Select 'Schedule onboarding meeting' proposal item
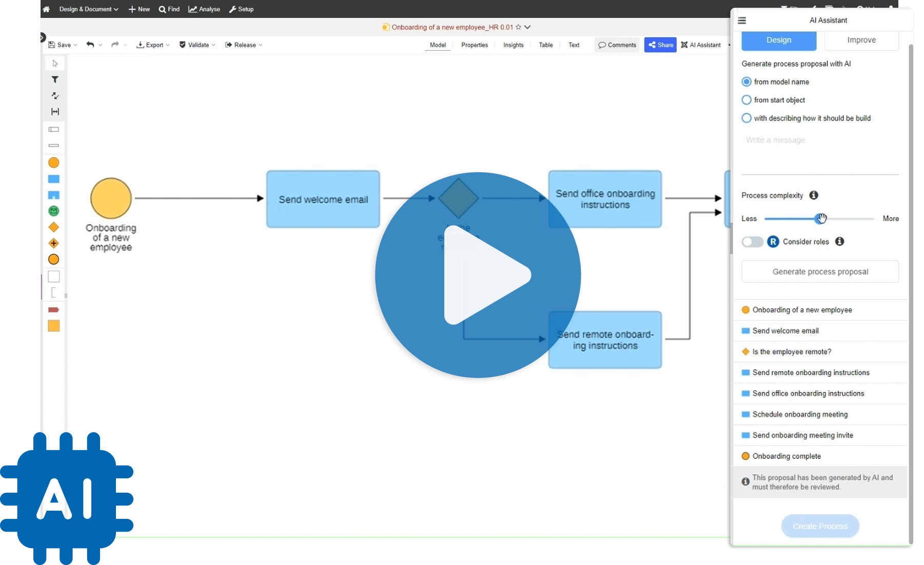Screen dimensions: 924x565 (x=820, y=414)
